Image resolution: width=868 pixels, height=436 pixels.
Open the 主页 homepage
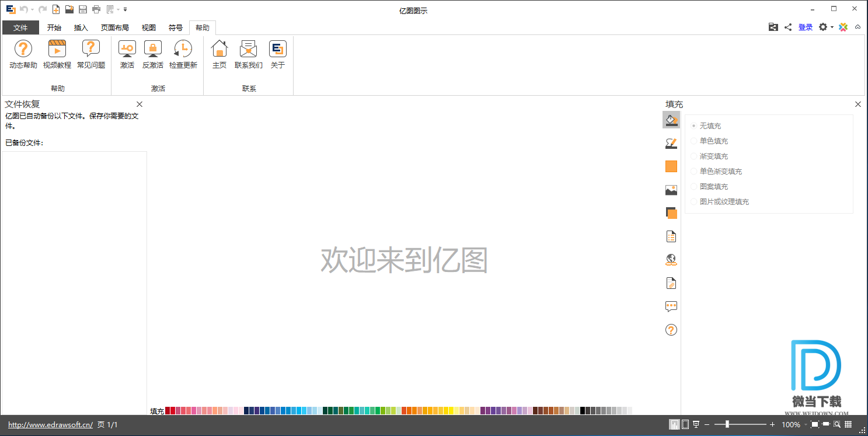[x=219, y=54]
